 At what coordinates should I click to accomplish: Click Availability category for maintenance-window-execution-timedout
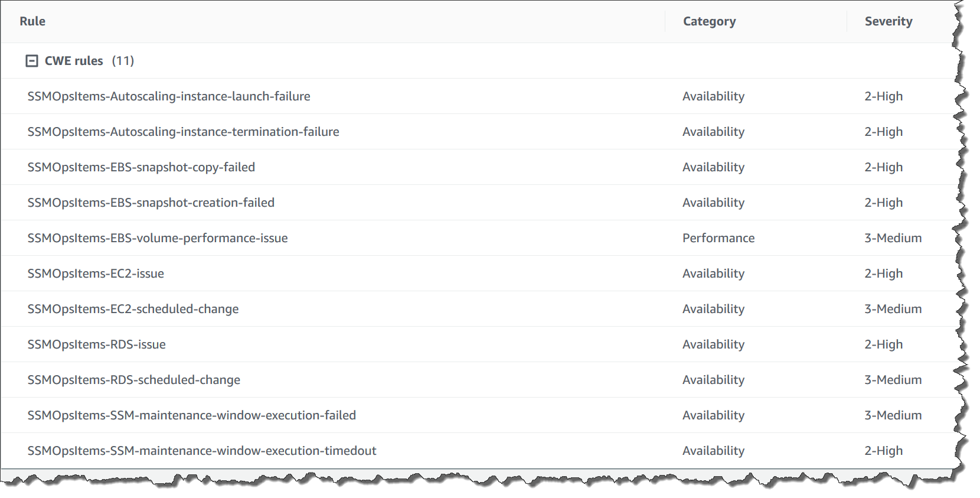tap(713, 451)
